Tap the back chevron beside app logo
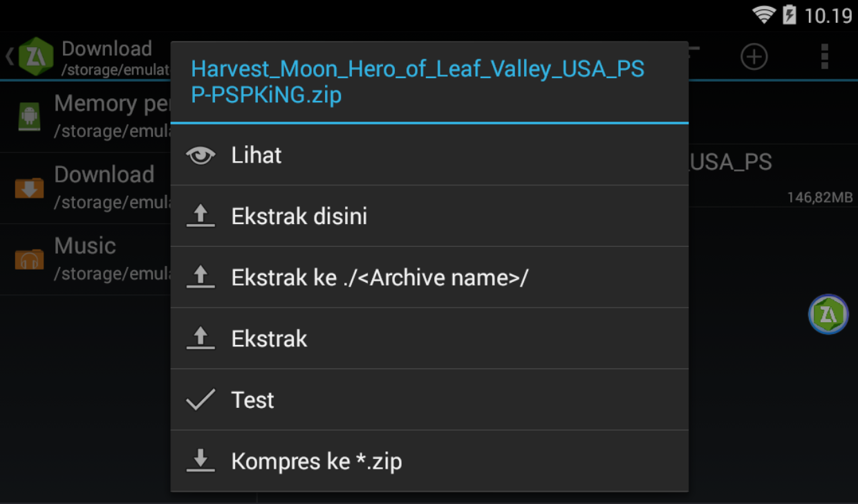This screenshot has height=504, width=858. [9, 57]
